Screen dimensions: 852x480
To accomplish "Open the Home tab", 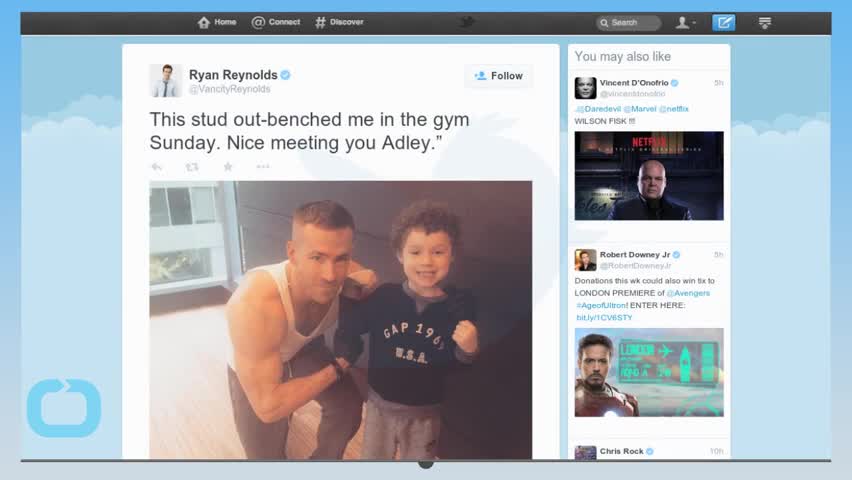I will click(217, 22).
